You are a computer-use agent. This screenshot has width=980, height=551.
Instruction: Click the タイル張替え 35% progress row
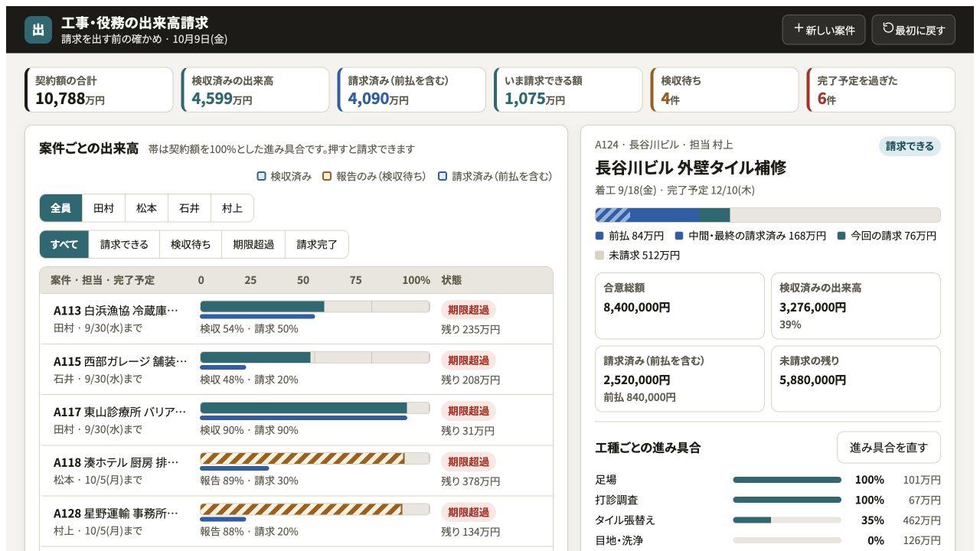[x=768, y=520]
